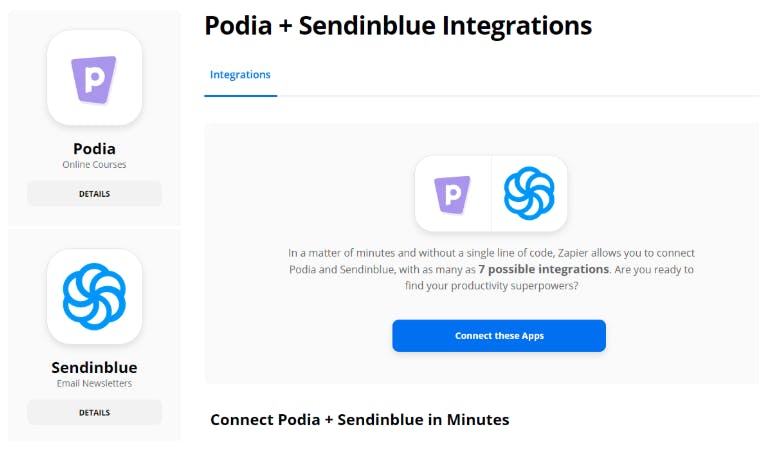
Task: Click the Online Courses category label
Action: pos(94,165)
